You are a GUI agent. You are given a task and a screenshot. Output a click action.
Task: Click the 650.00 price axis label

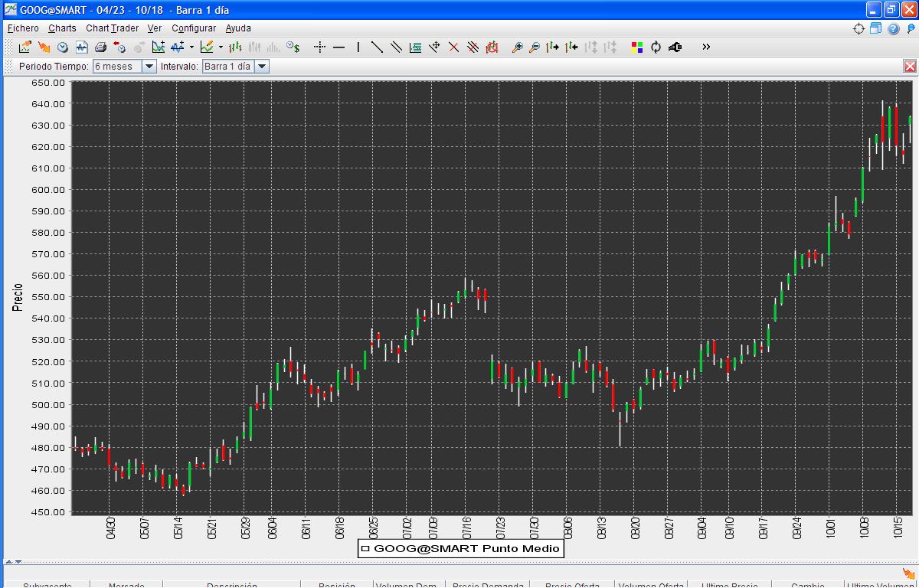[49, 82]
